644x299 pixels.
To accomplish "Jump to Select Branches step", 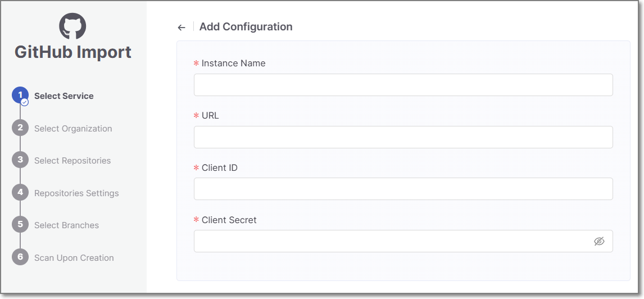I will pyautogui.click(x=66, y=225).
